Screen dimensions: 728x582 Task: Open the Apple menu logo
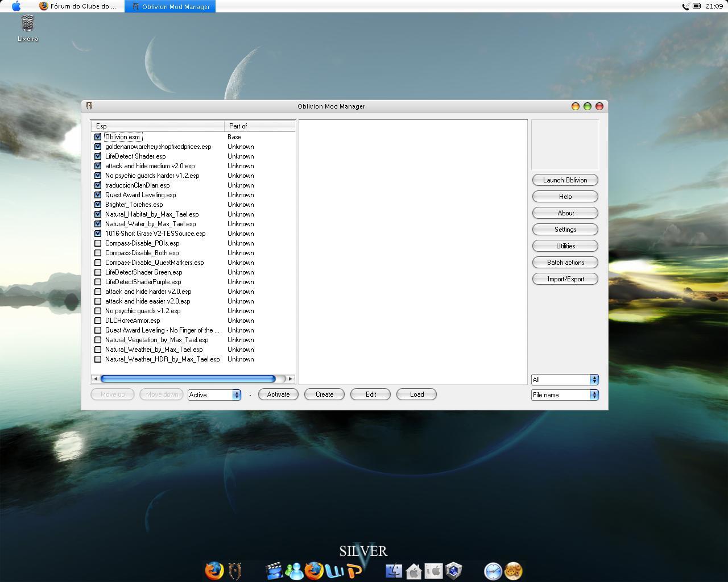click(16, 6)
